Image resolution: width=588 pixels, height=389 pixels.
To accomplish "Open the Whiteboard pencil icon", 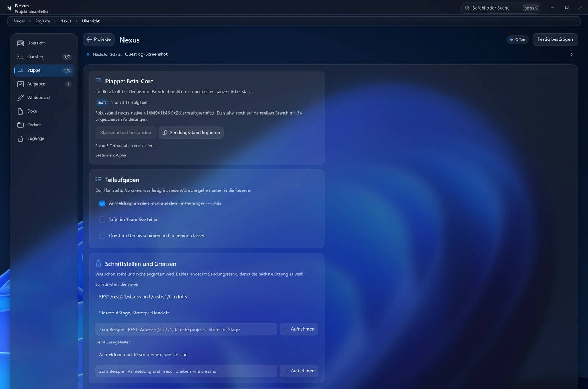I will pos(21,98).
